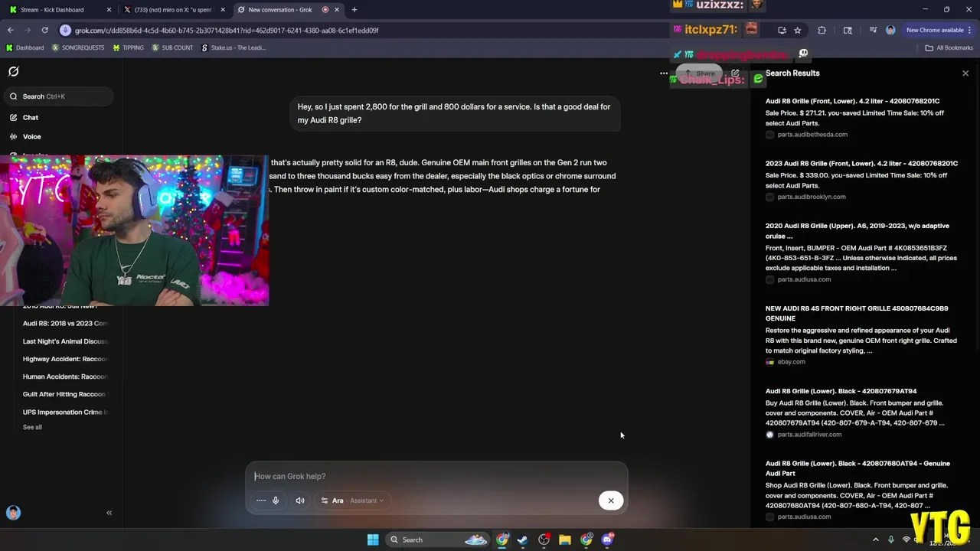This screenshot has height=551, width=980.
Task: Click ebay.com source link
Action: point(791,362)
